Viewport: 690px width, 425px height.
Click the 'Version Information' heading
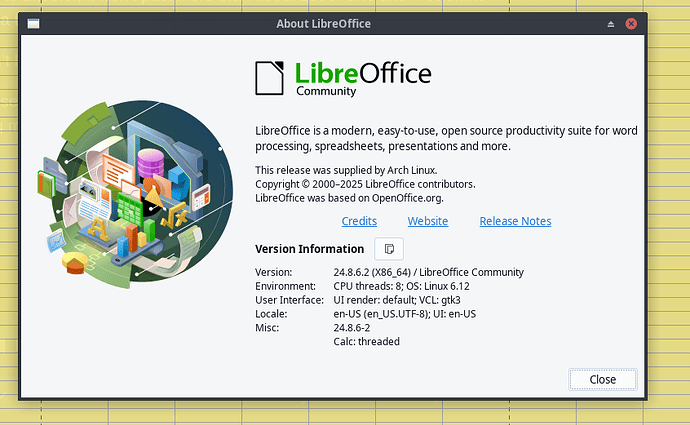tap(309, 249)
